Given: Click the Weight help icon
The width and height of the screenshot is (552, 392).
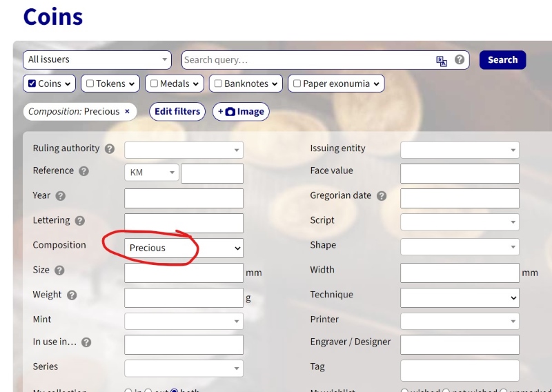Looking at the screenshot, I should tap(72, 295).
